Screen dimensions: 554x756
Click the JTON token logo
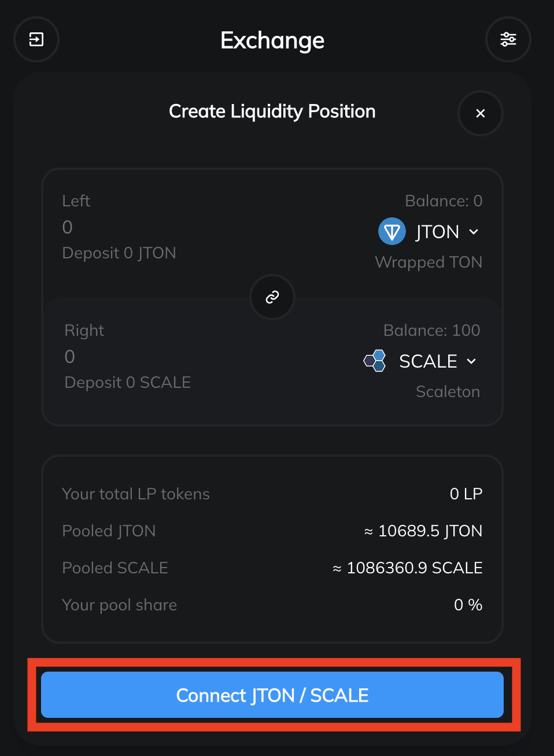pos(392,232)
